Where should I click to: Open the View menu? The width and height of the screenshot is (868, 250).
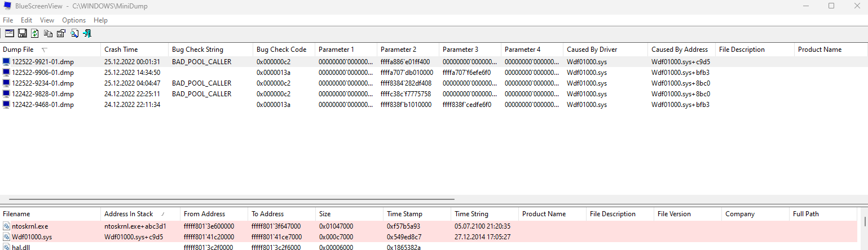tap(47, 20)
